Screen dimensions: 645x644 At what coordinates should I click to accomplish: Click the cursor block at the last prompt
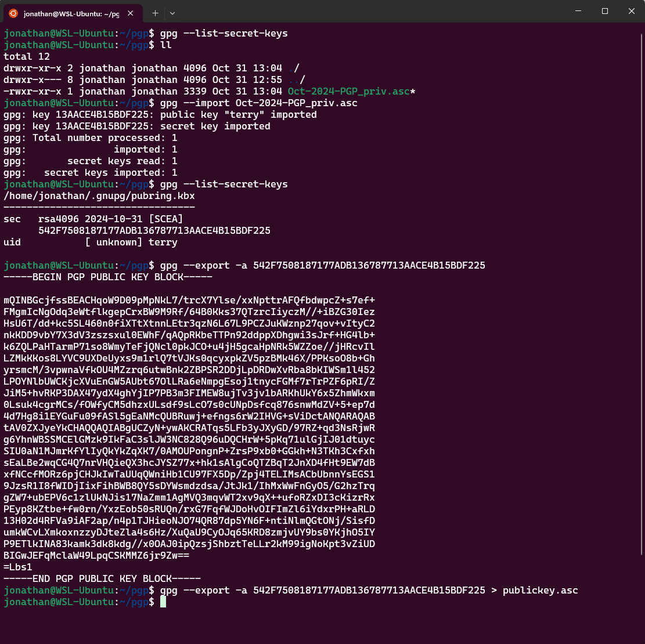tap(163, 602)
